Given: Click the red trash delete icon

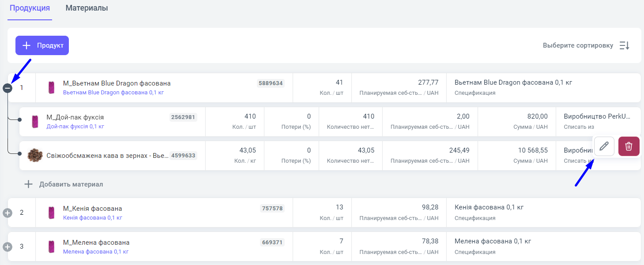Looking at the screenshot, I should pyautogui.click(x=629, y=146).
